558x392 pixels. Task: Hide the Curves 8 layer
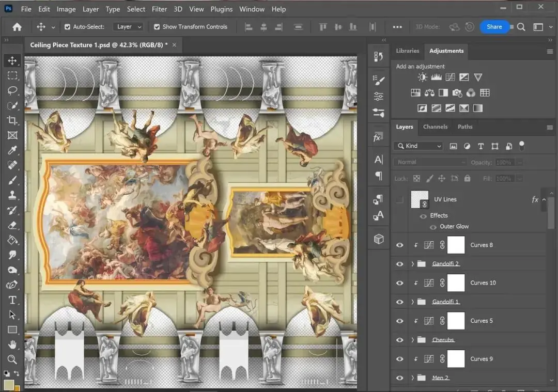click(x=399, y=245)
